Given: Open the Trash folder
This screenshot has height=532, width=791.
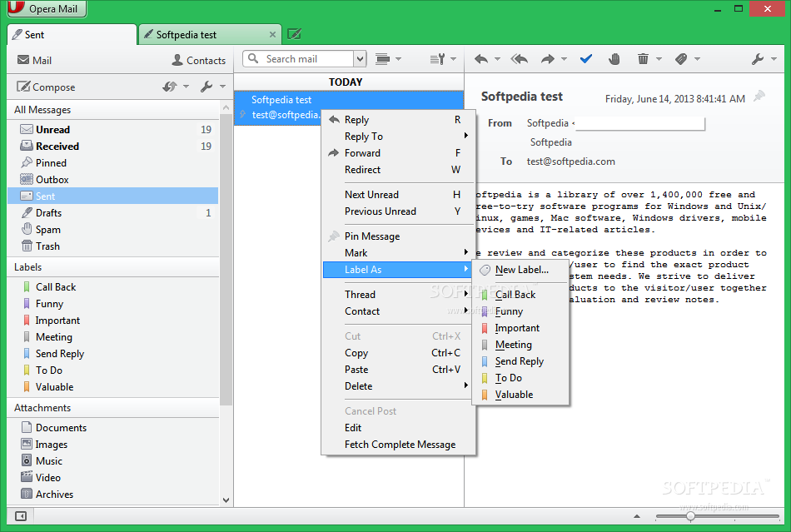Looking at the screenshot, I should [113, 246].
